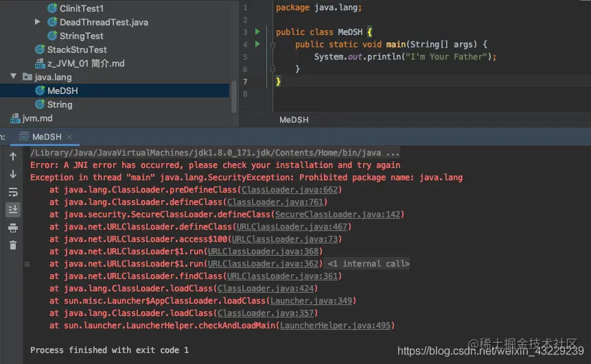The image size is (591, 364).
Task: Click the fold end marker at line 6
Action: 273,69
